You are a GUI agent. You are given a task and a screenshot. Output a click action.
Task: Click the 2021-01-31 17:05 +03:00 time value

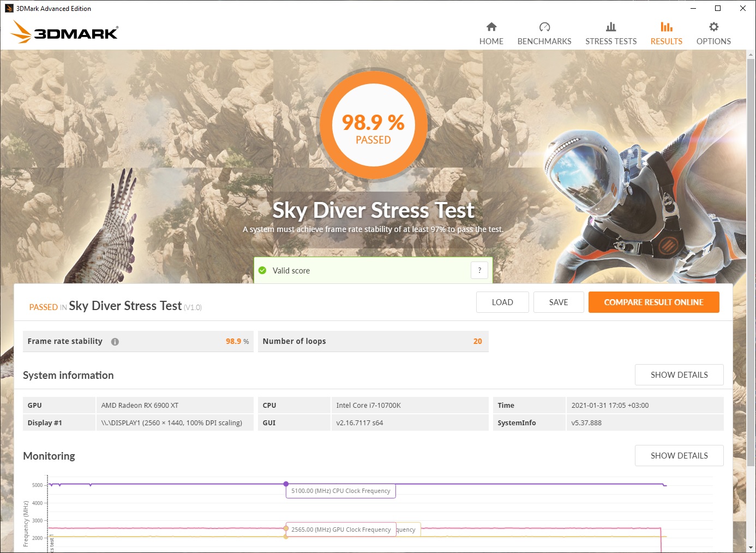(610, 406)
